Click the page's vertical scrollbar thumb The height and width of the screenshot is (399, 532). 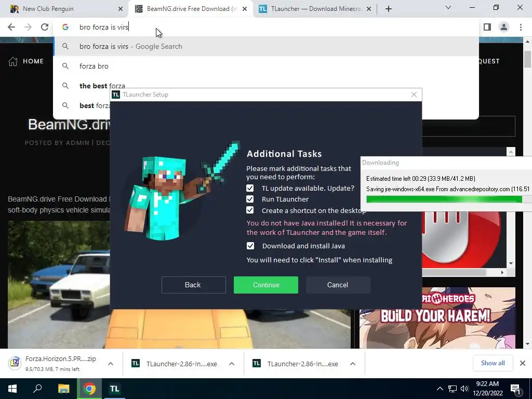(x=527, y=59)
